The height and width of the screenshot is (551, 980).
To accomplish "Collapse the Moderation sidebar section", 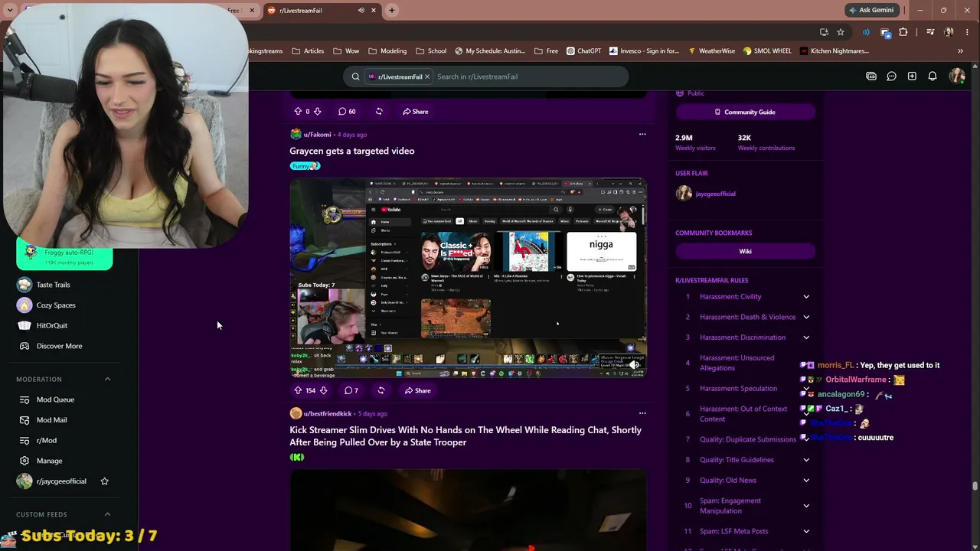I will click(x=107, y=380).
